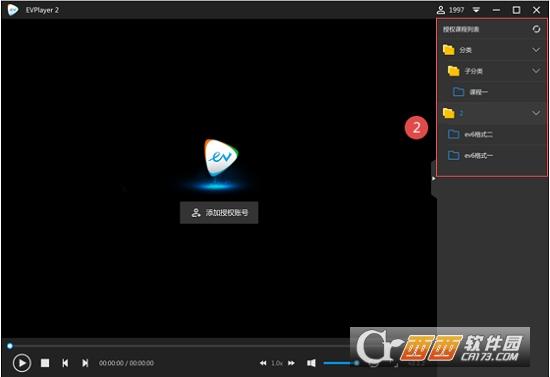
Task: Collapse the '2' folder chevron
Action: 536,113
